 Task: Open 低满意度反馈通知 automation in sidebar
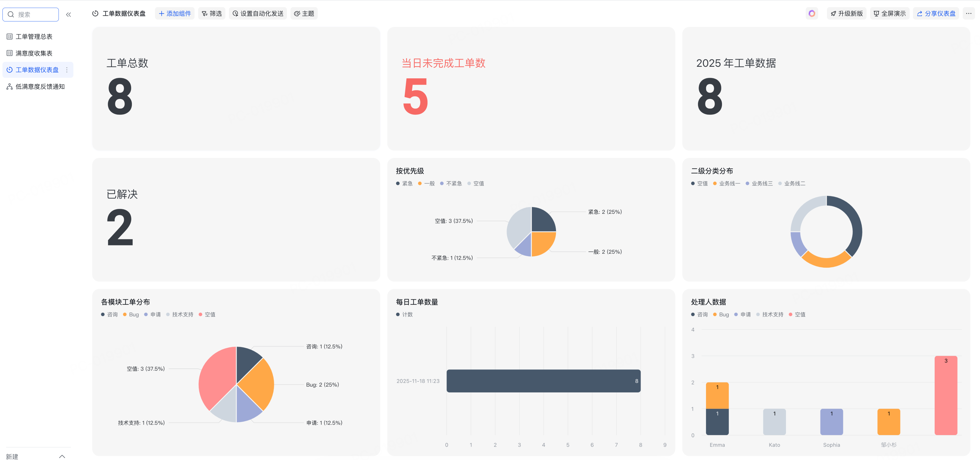coord(40,87)
